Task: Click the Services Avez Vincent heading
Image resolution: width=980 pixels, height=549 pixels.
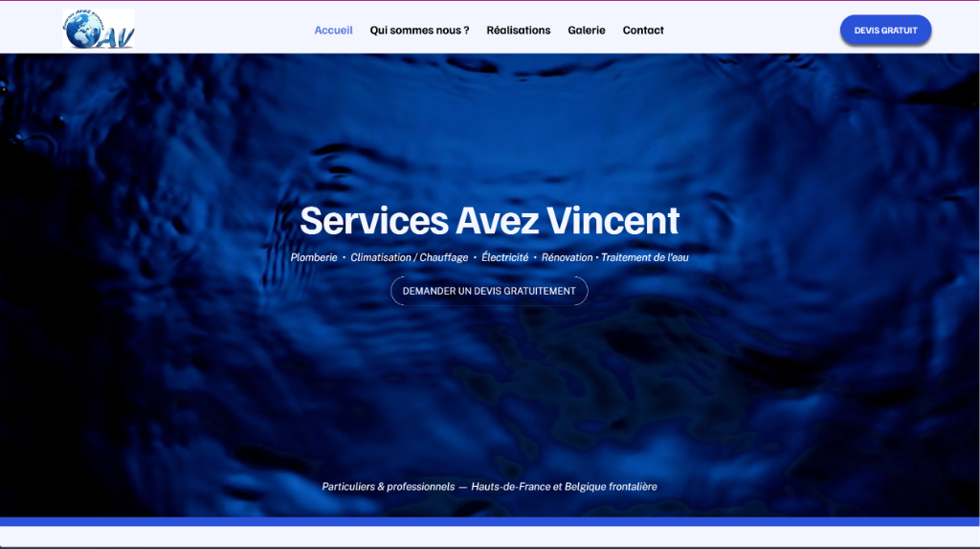Action: coord(489,221)
